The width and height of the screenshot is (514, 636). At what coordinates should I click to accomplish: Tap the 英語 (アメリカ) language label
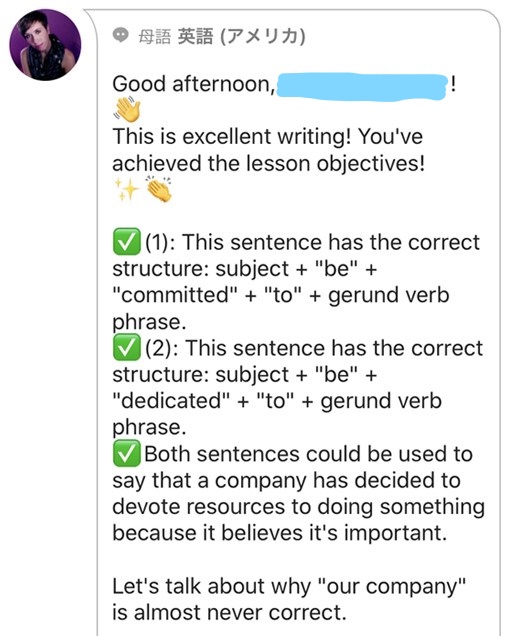[241, 37]
